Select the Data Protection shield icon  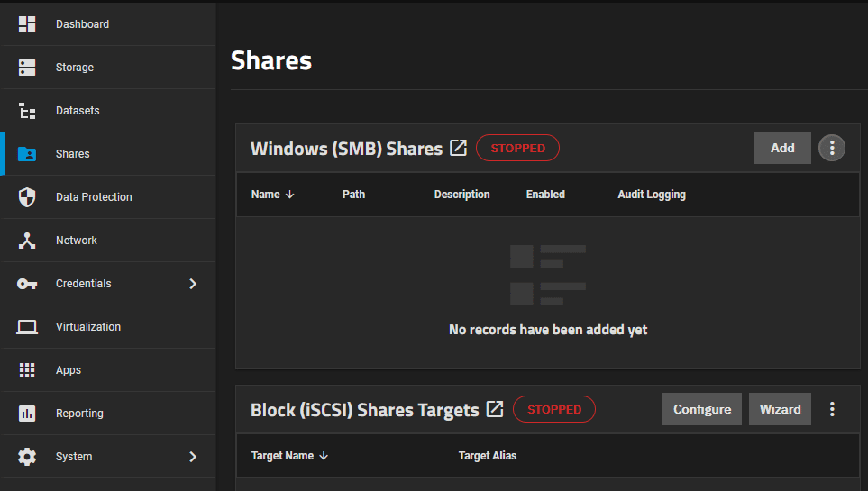[27, 197]
